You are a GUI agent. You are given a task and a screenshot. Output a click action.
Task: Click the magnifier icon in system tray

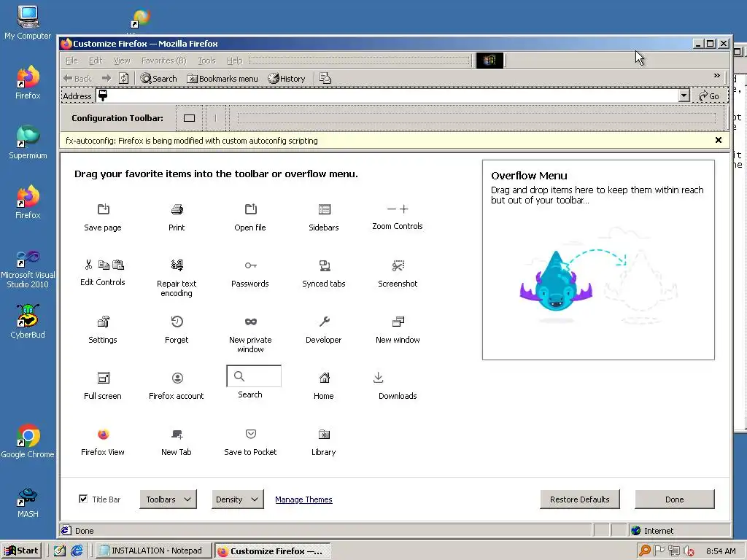[x=645, y=551]
